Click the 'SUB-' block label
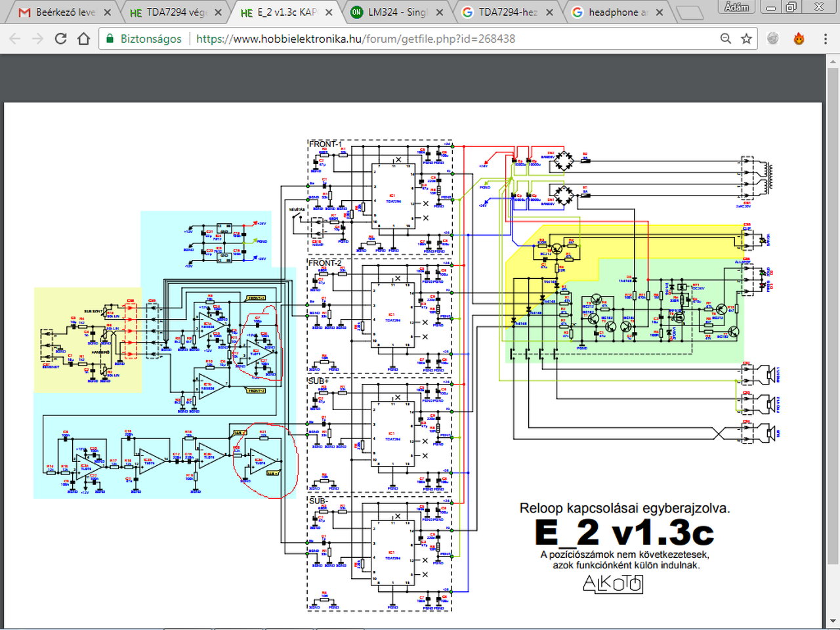 pos(318,501)
